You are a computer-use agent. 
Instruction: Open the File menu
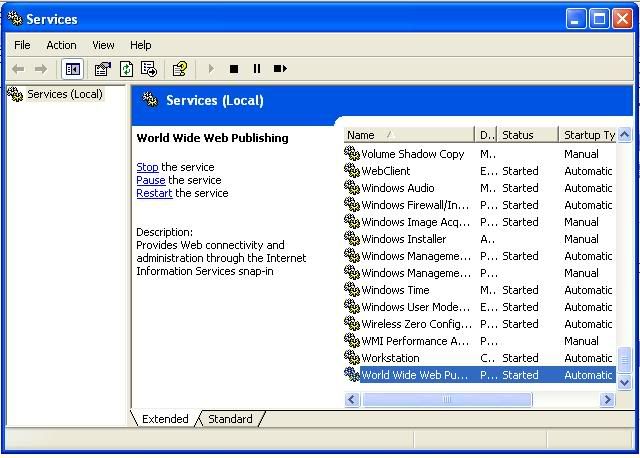click(22, 45)
